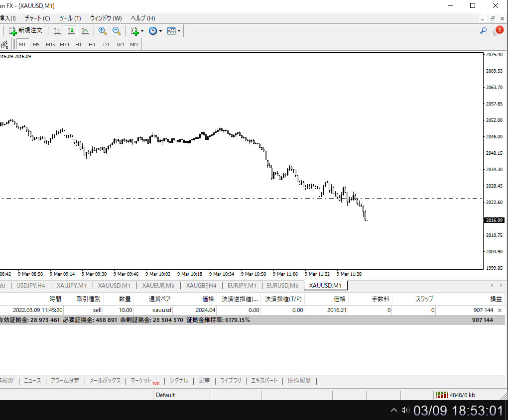
Task: Click the 新規注文 (New Order) button
Action: pyautogui.click(x=26, y=31)
